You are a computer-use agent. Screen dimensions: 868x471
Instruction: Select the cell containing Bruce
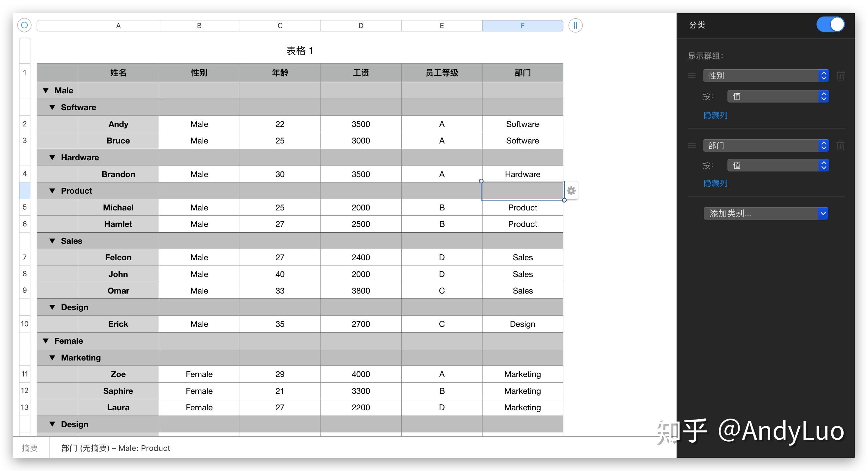(118, 141)
